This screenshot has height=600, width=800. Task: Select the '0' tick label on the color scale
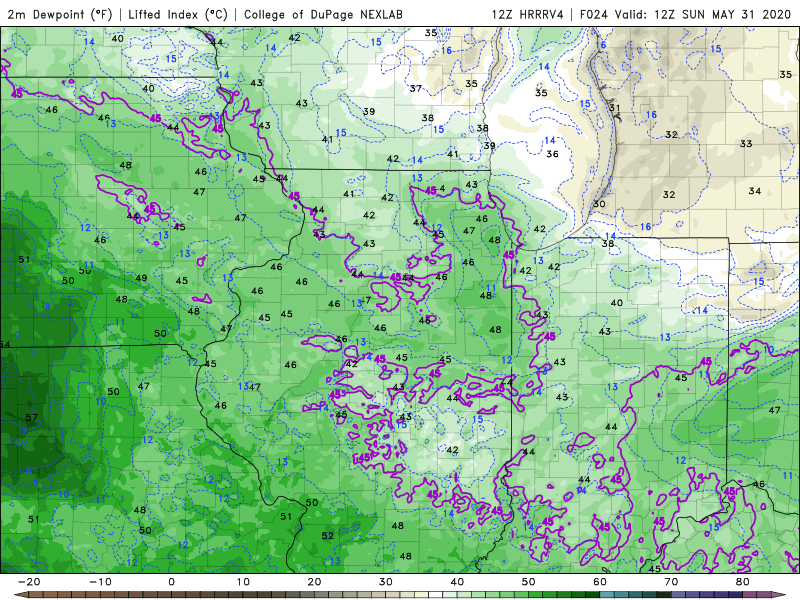click(x=171, y=582)
